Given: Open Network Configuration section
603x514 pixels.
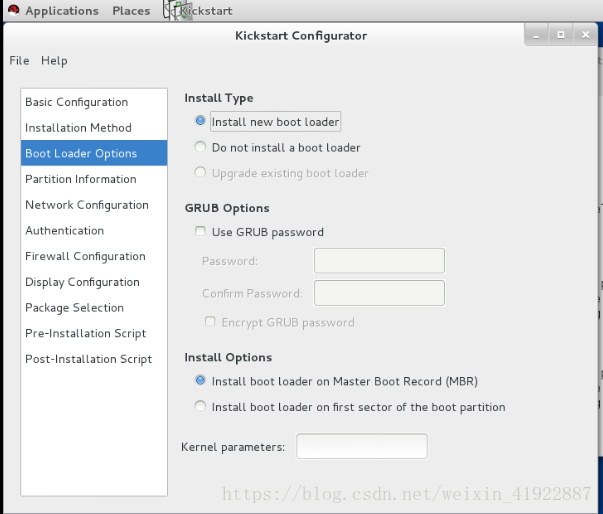Looking at the screenshot, I should pyautogui.click(x=94, y=205).
